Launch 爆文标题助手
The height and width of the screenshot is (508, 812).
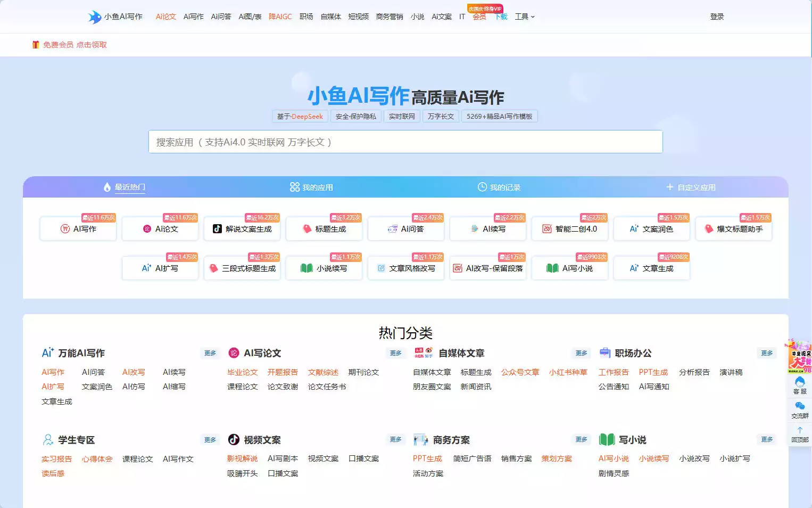(x=734, y=228)
